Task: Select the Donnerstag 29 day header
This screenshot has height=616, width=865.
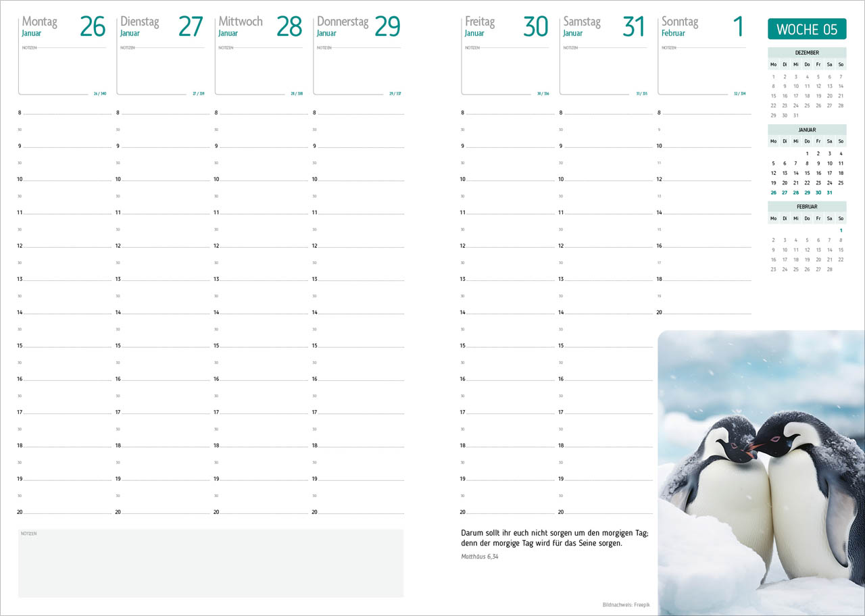Action: click(x=358, y=26)
